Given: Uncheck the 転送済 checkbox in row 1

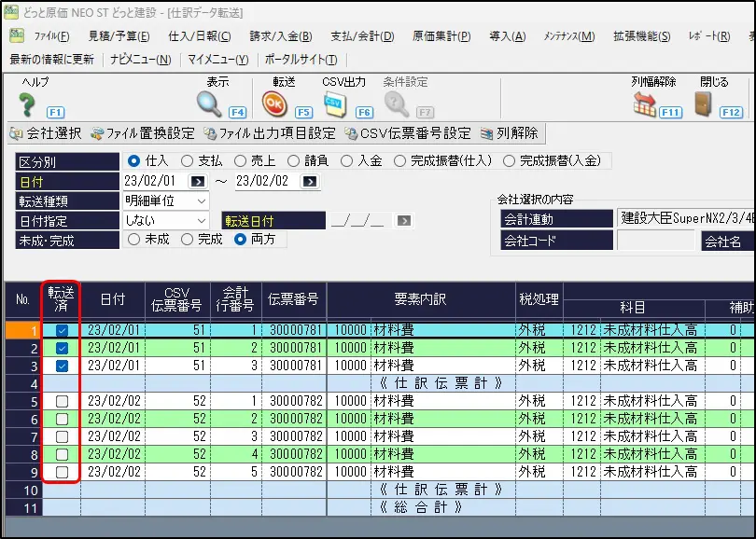Looking at the screenshot, I should pos(62,330).
